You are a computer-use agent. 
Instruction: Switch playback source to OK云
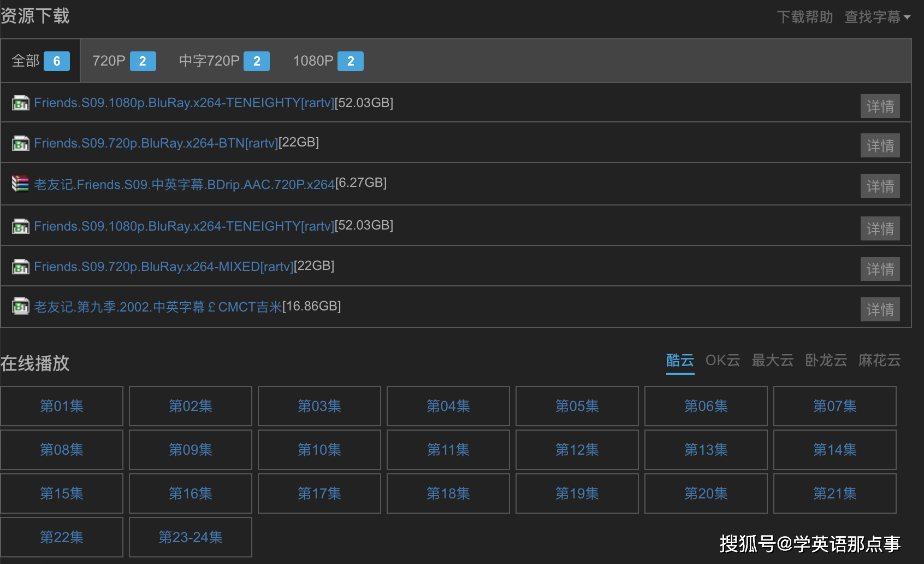point(722,361)
